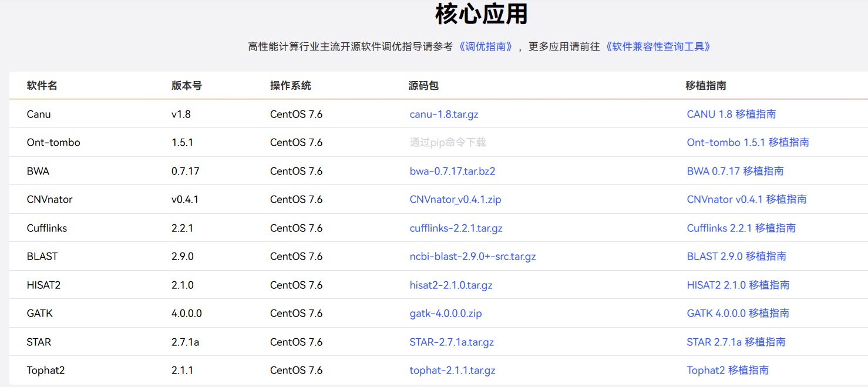868x387 pixels.
Task: Click the 0.7.17 version cell
Action: pos(186,171)
